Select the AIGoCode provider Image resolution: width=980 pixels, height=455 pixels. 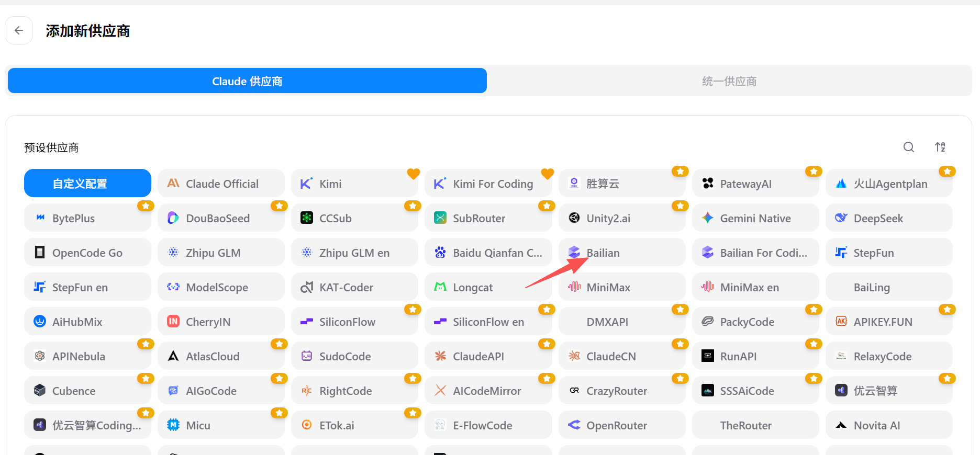221,390
